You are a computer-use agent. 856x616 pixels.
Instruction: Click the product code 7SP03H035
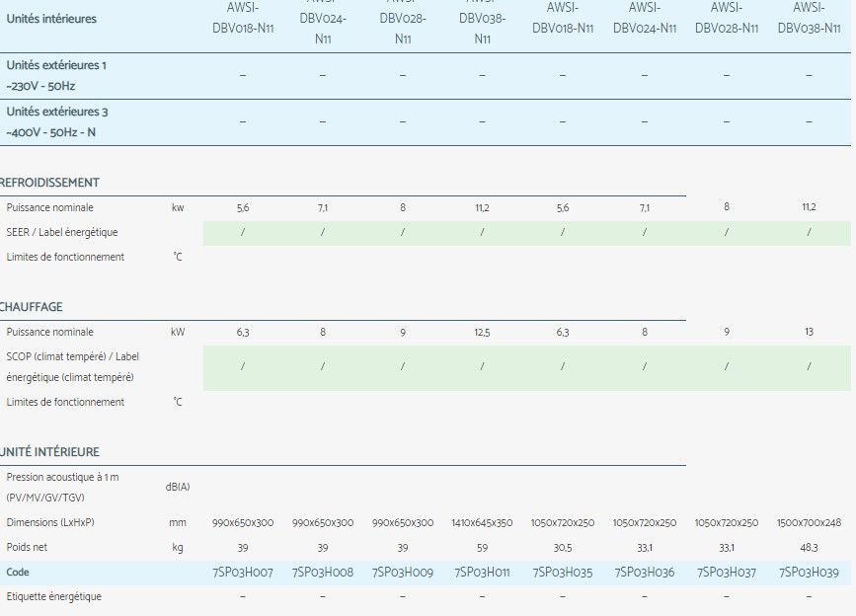point(561,571)
